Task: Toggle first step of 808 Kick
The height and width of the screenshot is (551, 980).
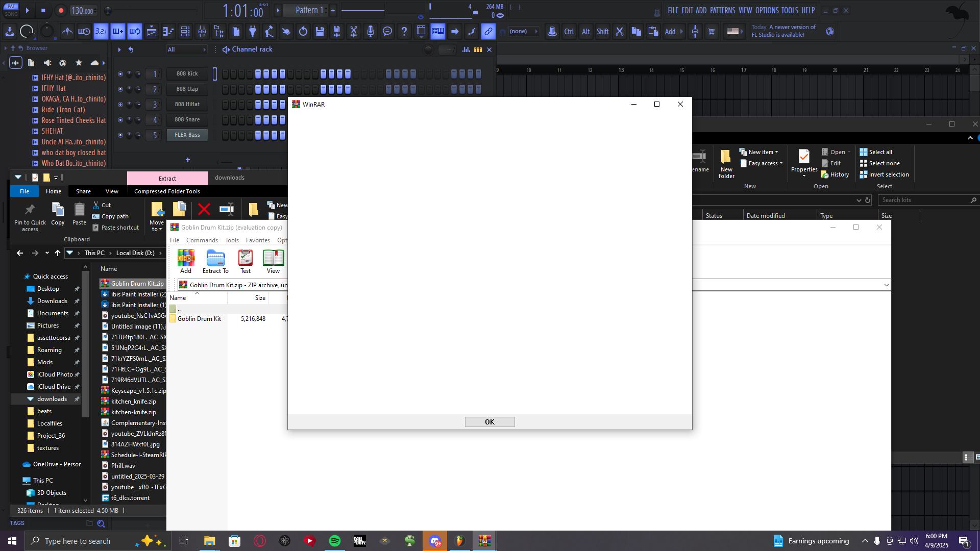Action: [x=226, y=74]
